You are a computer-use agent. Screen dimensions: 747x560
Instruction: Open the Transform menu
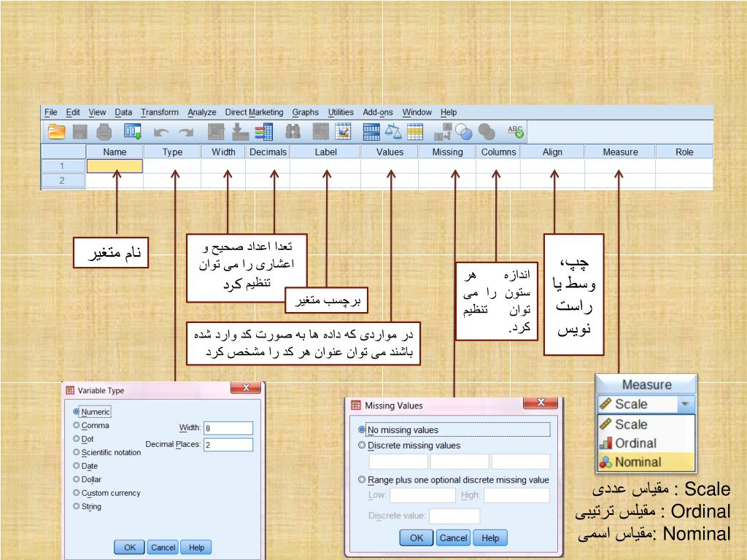click(160, 112)
